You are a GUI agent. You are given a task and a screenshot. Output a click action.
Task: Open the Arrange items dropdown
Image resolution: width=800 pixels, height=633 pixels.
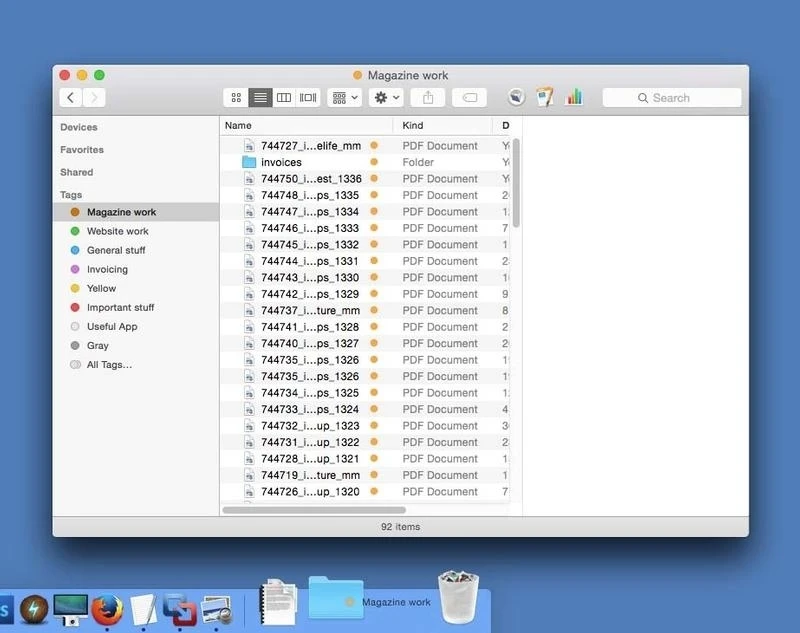[345, 98]
